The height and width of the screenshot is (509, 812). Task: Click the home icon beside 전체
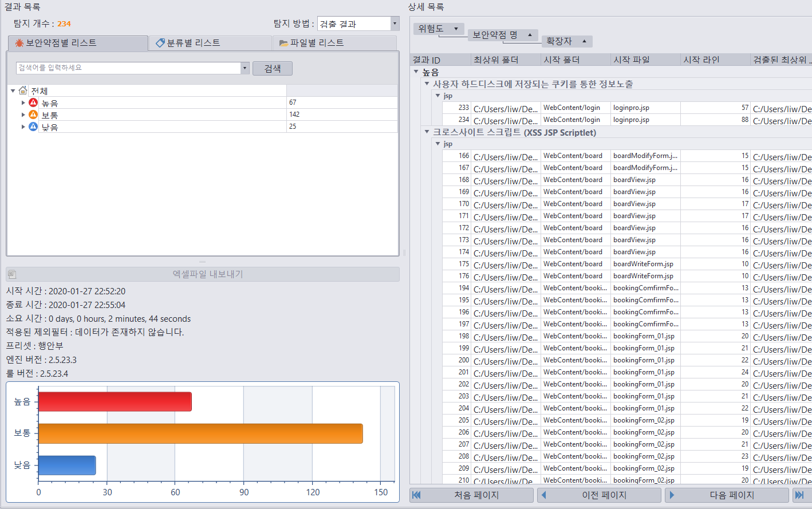(x=23, y=90)
